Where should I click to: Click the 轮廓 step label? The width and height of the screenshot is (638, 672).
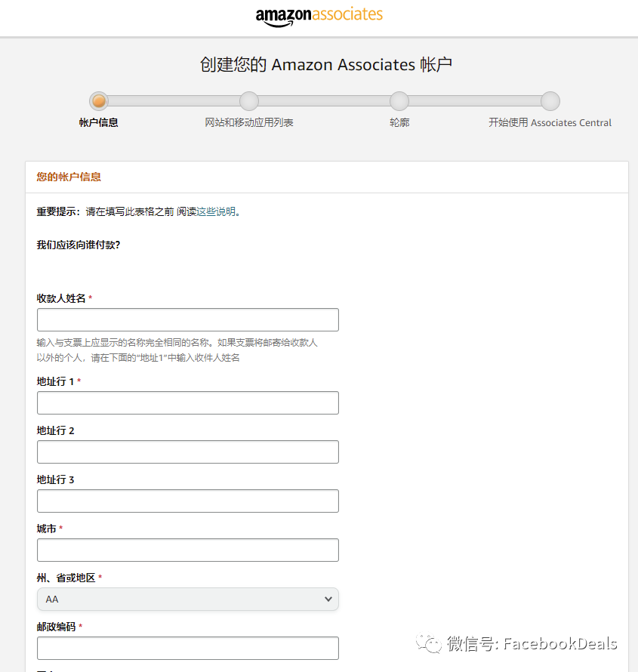coord(399,122)
